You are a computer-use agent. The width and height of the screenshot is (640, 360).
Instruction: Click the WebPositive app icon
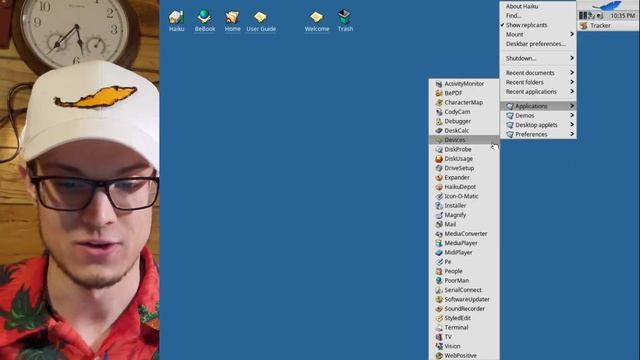point(439,356)
